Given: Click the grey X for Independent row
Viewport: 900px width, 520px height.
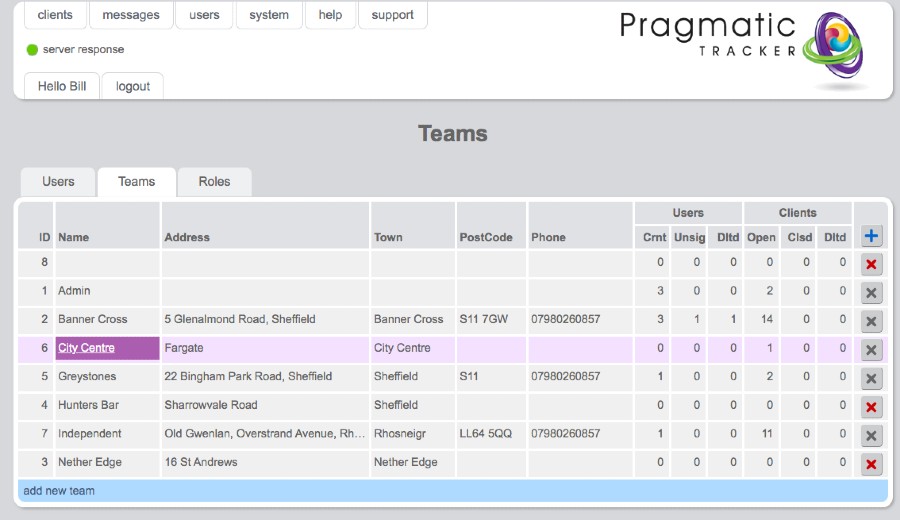Looking at the screenshot, I should [x=871, y=436].
